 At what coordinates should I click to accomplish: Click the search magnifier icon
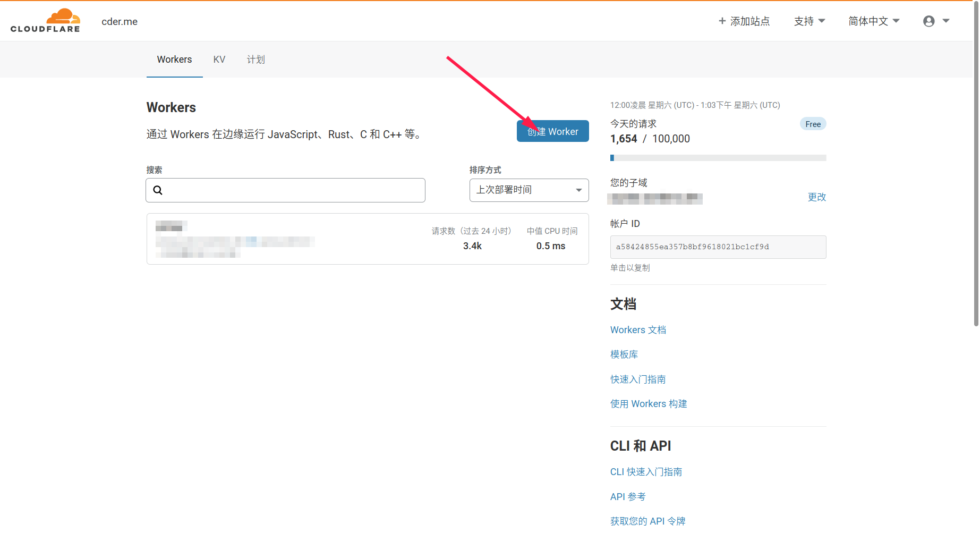158,190
